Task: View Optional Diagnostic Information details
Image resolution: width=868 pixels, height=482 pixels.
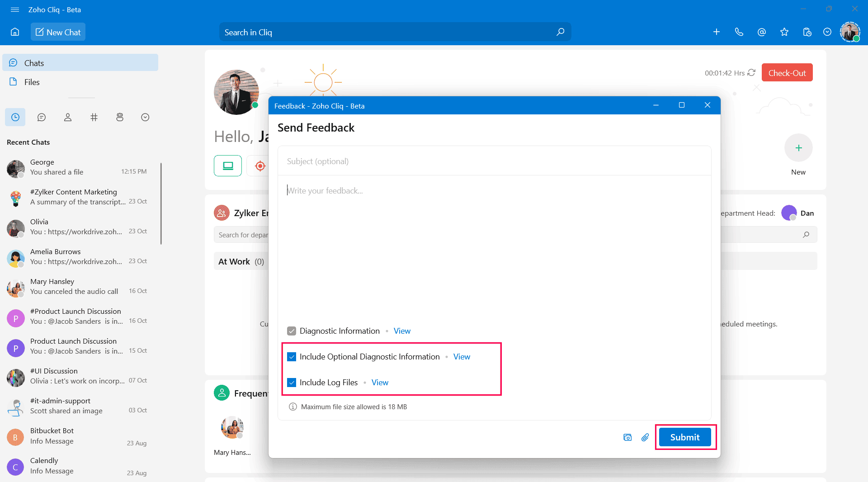Action: [x=462, y=357]
